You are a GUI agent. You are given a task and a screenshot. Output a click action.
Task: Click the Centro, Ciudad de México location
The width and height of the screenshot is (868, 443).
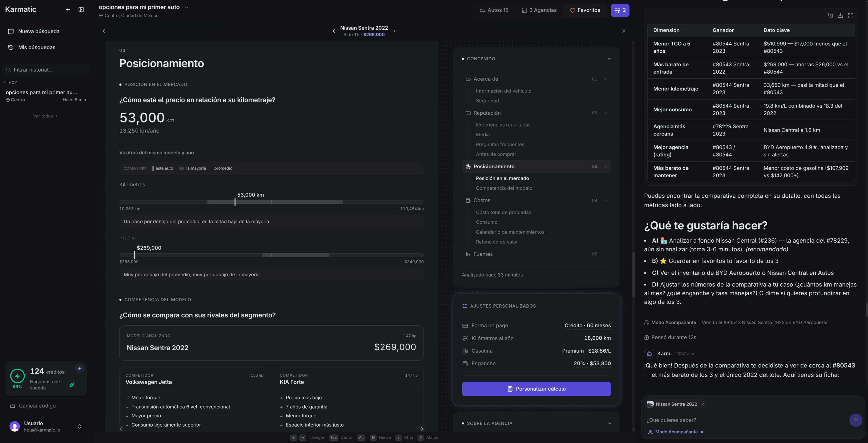[129, 16]
